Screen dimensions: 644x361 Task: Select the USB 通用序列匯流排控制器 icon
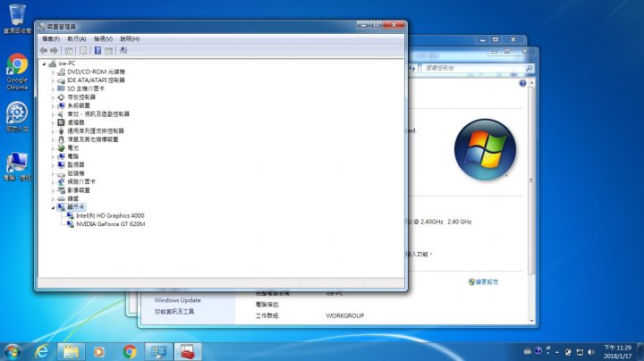[61, 130]
